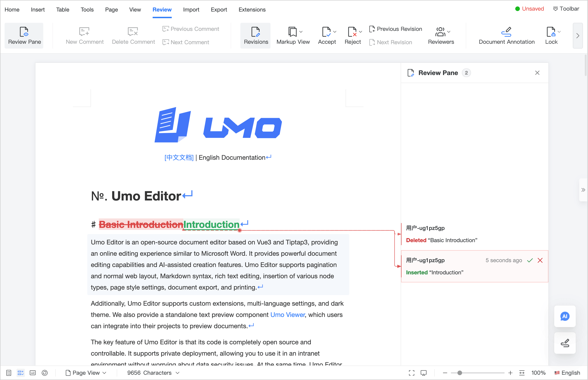The height and width of the screenshot is (380, 588).
Task: Open the Reviewers dropdown arrow
Action: [449, 32]
